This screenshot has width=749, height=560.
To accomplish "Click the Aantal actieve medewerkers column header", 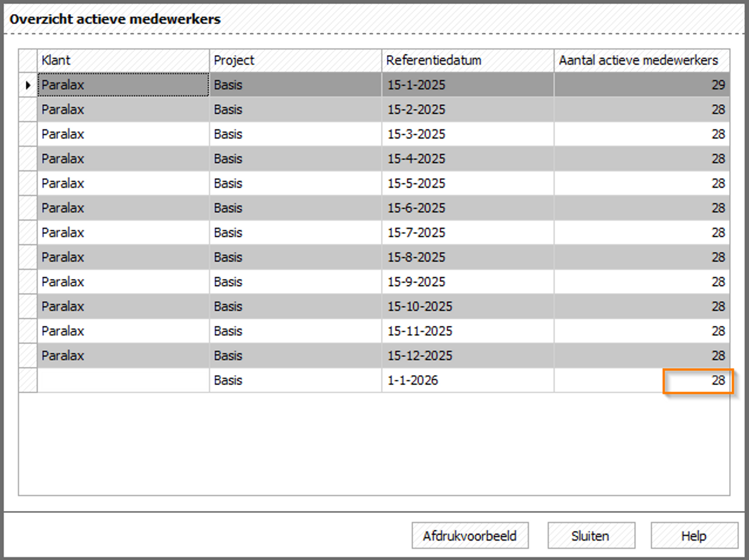I will click(638, 60).
